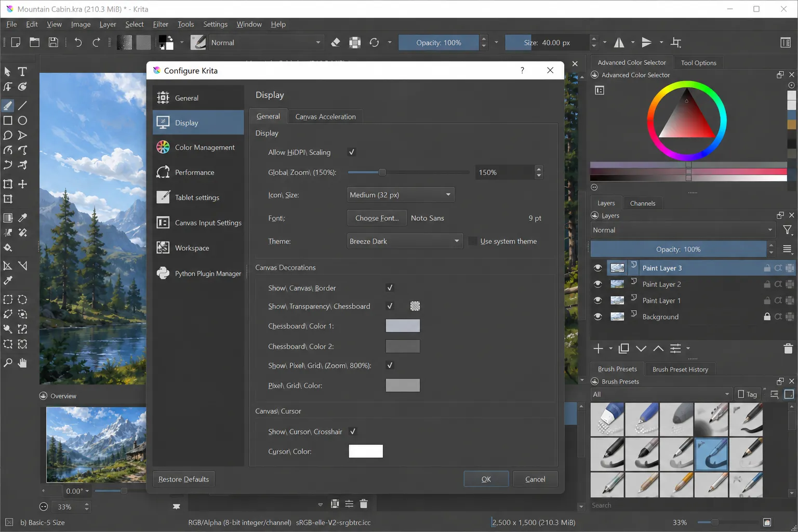
Task: Switch to Canvas Acceleration tab
Action: (x=326, y=117)
